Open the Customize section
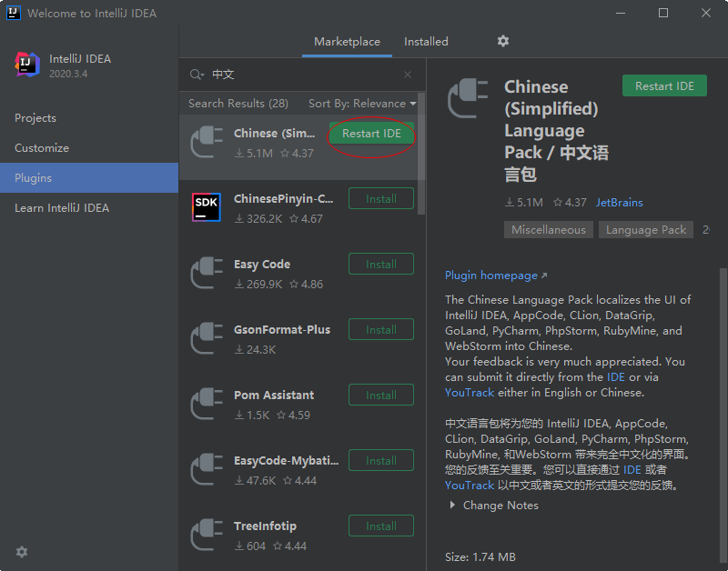The height and width of the screenshot is (571, 728). (89, 148)
